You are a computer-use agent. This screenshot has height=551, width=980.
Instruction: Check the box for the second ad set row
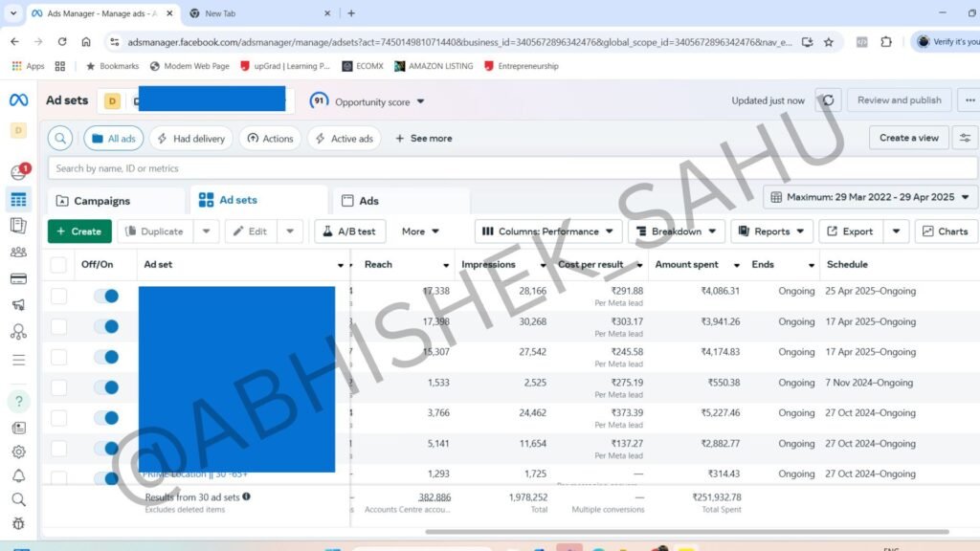[x=59, y=326]
